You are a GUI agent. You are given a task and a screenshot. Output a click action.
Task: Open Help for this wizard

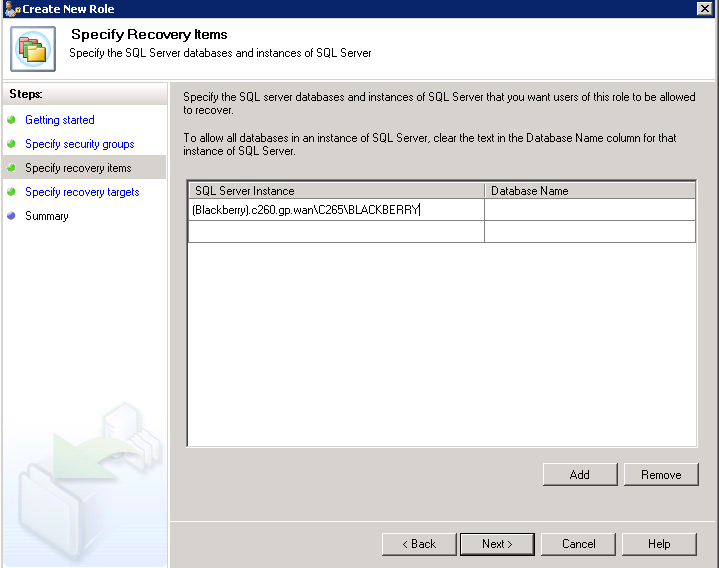659,544
